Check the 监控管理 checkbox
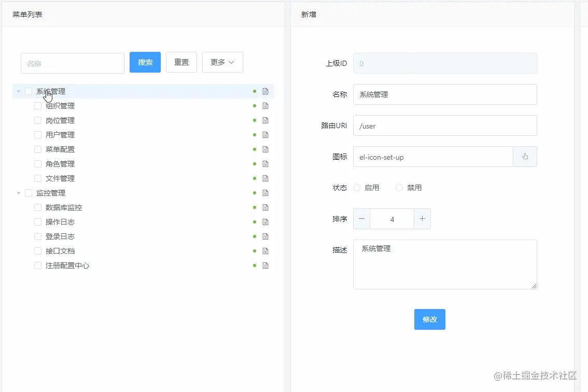The height and width of the screenshot is (392, 588). click(29, 193)
